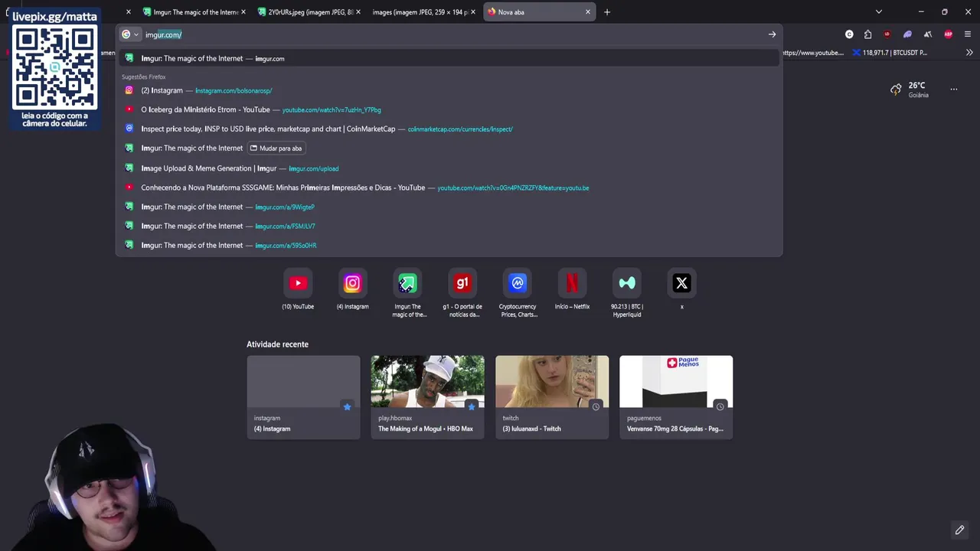Open the CoinMarketCap Cryptocurrency Prices shortcut
The image size is (980, 551).
[518, 292]
